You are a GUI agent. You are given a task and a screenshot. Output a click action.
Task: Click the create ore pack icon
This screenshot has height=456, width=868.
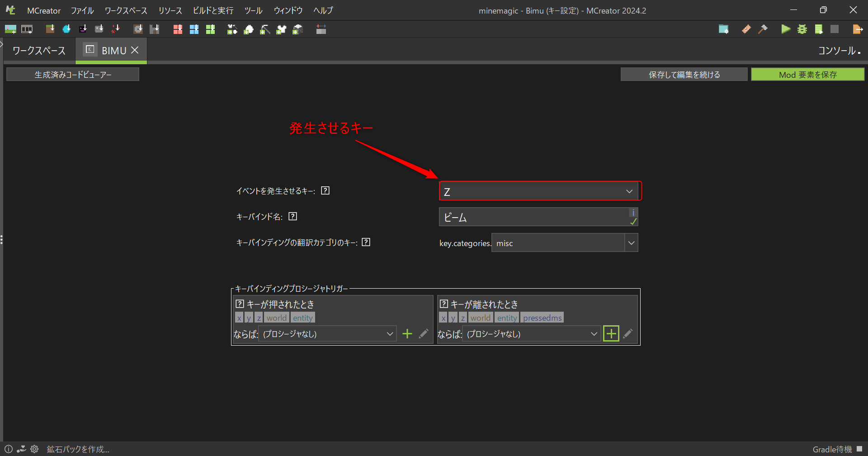pyautogui.click(x=249, y=29)
